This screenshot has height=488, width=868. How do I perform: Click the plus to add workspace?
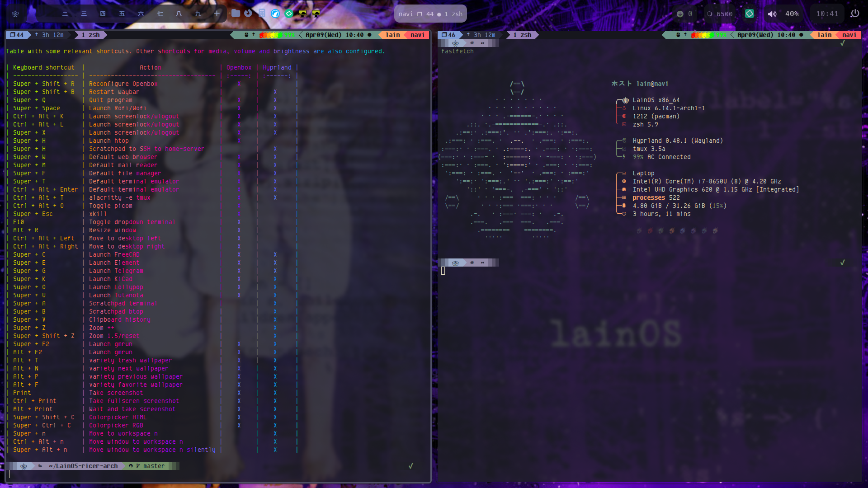(x=217, y=14)
